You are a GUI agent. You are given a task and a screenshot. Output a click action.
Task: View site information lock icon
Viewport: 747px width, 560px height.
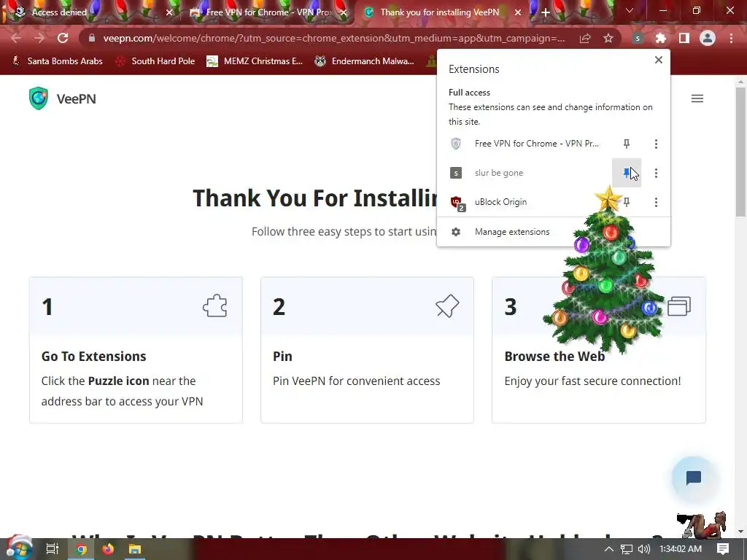click(92, 38)
